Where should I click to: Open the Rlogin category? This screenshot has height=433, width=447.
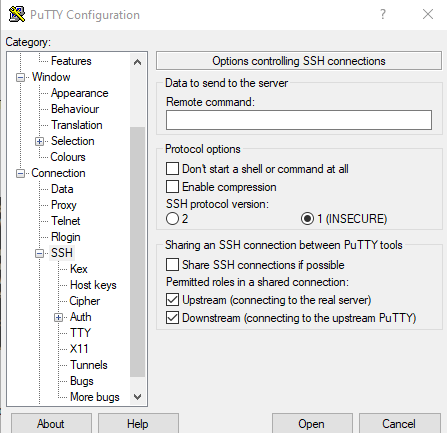(x=66, y=237)
